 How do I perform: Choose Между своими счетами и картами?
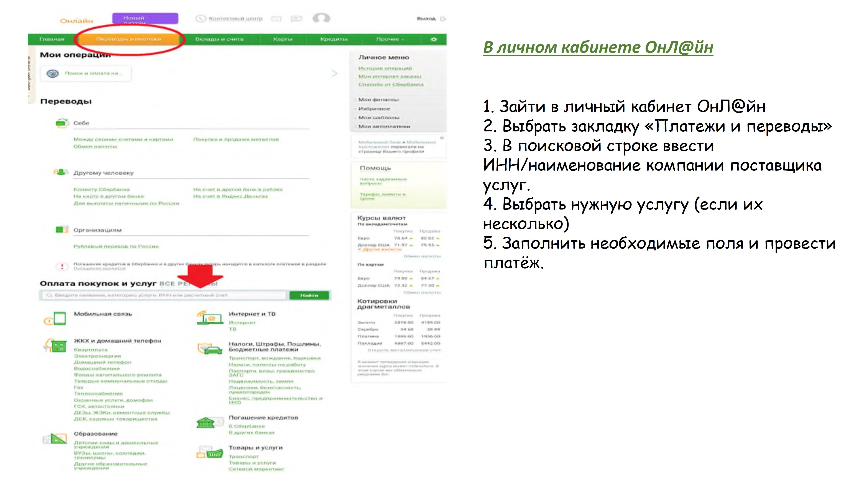(123, 139)
